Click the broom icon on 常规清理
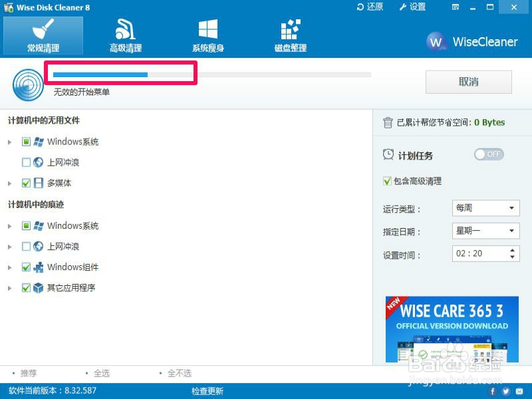The height and width of the screenshot is (399, 532). [x=43, y=29]
